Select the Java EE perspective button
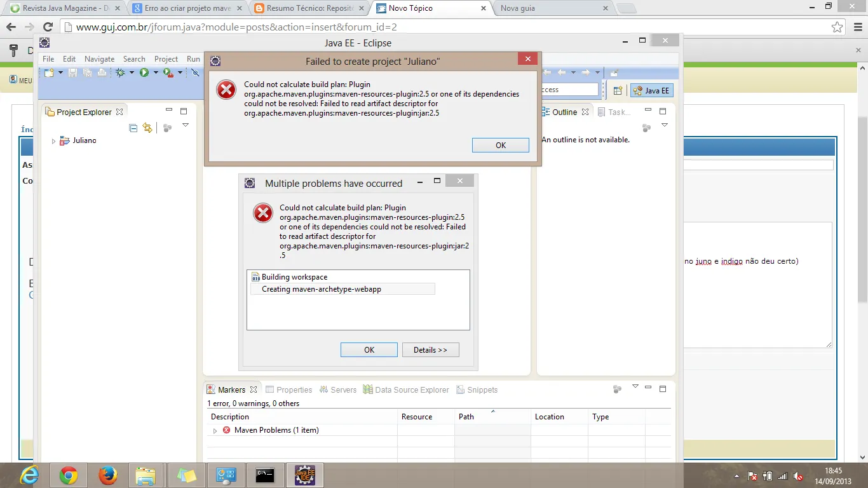The image size is (868, 488). 651,90
